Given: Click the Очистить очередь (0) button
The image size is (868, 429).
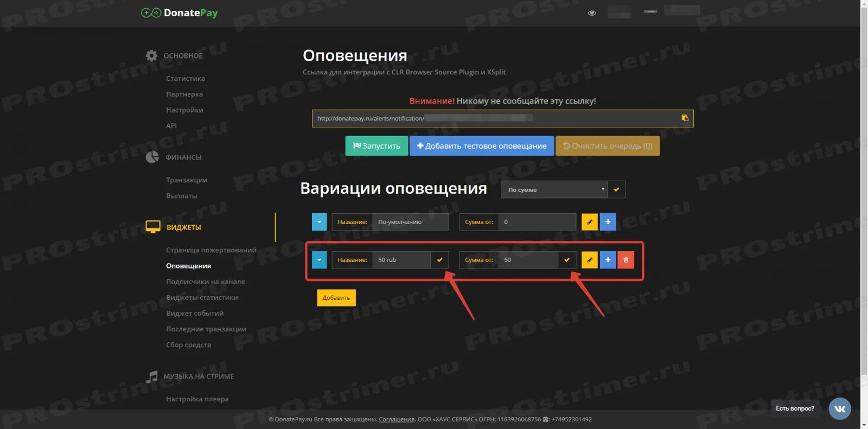Looking at the screenshot, I should [x=608, y=146].
